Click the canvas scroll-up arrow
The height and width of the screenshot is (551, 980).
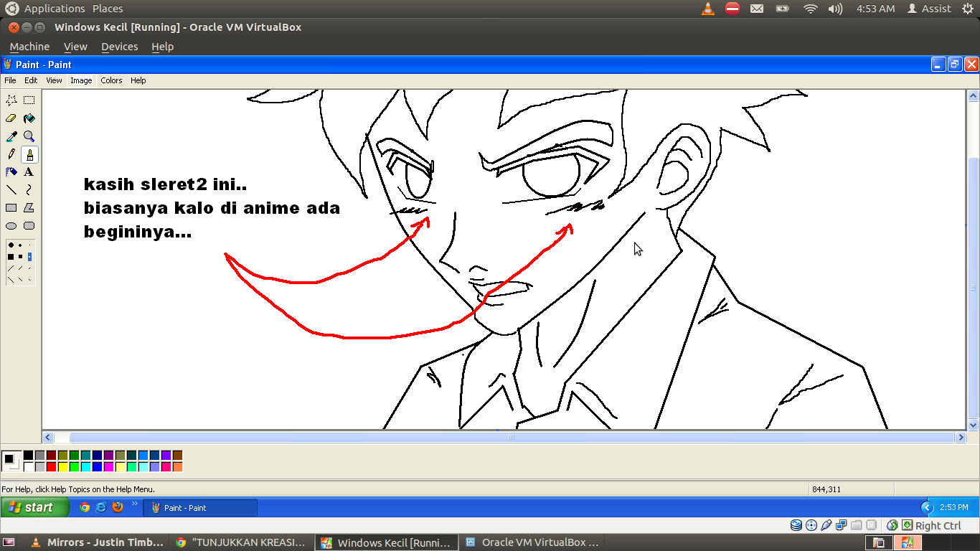coord(974,95)
